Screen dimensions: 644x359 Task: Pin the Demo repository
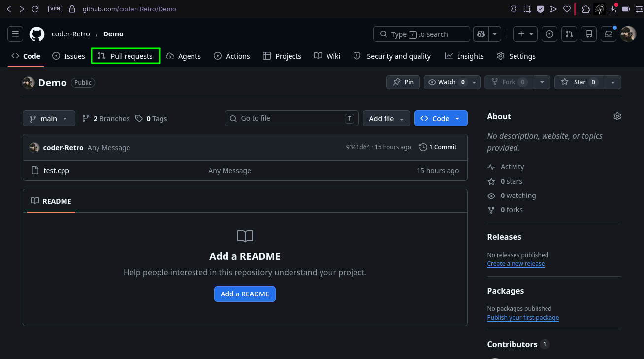(x=403, y=82)
